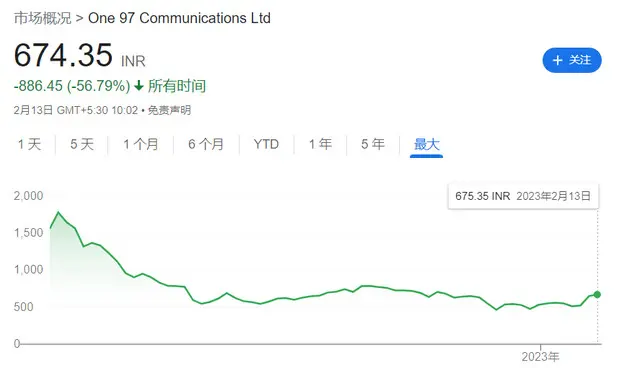Viewport: 640px width, 368px height.
Task: Switch to the 6 个月 range tab
Action: point(206,144)
